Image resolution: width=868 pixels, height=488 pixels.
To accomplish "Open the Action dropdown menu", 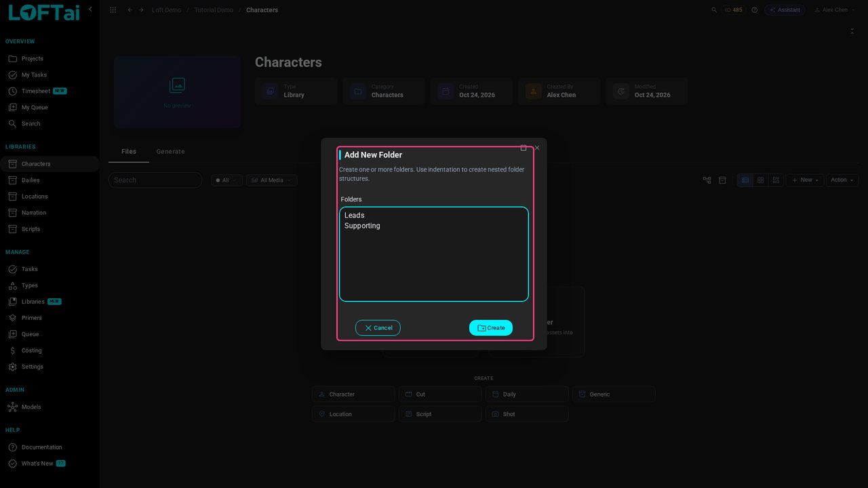I will 842,180.
